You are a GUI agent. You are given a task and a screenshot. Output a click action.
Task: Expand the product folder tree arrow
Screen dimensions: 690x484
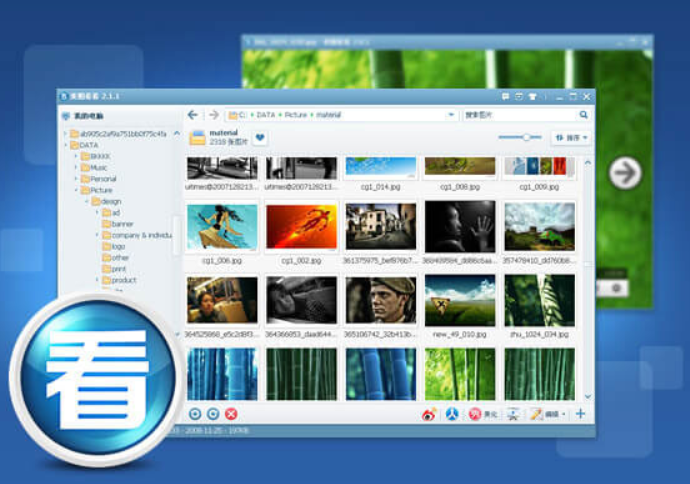[x=97, y=280]
